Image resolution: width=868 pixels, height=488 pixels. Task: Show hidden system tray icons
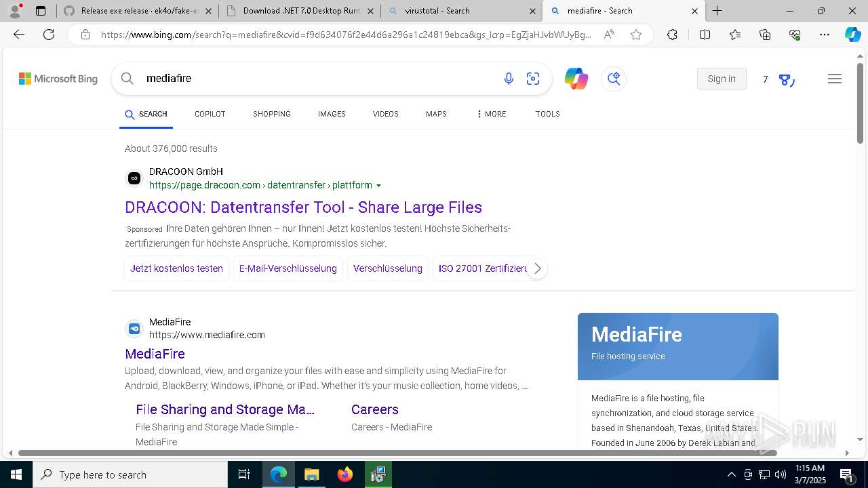(731, 474)
